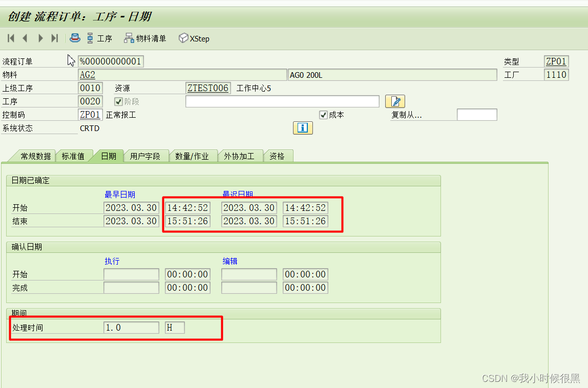Screen dimensions: 588x388
Task: Click the information (i) icon below 成本
Action: pos(302,128)
